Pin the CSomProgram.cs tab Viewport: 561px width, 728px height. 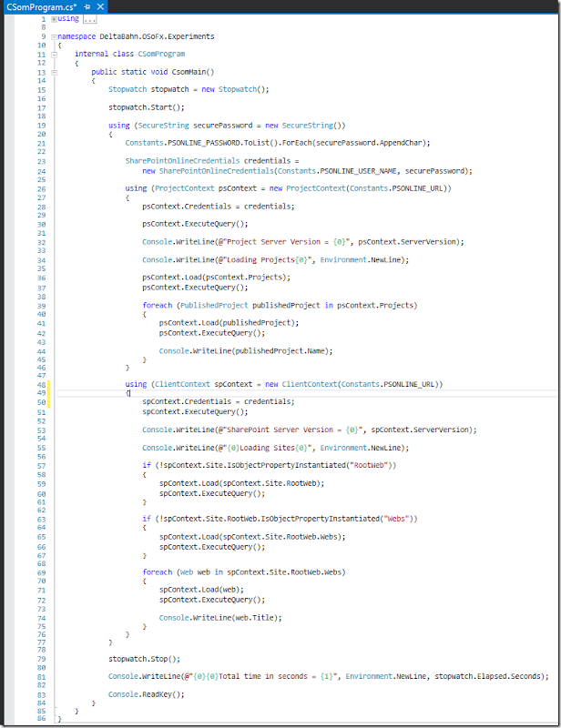click(87, 7)
